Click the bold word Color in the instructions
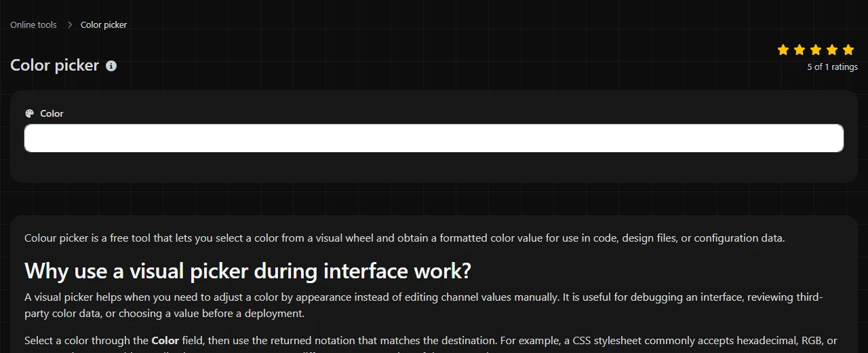This screenshot has width=868, height=353. point(165,340)
